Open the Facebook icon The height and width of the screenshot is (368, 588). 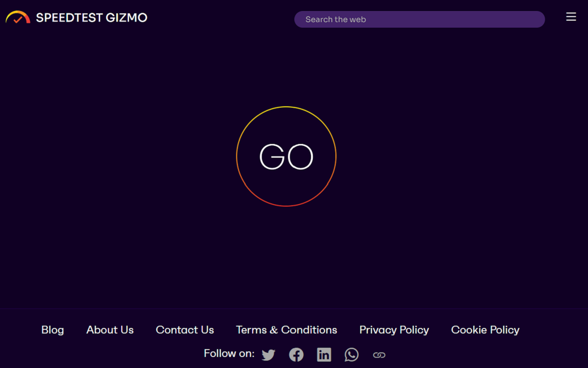tap(296, 355)
